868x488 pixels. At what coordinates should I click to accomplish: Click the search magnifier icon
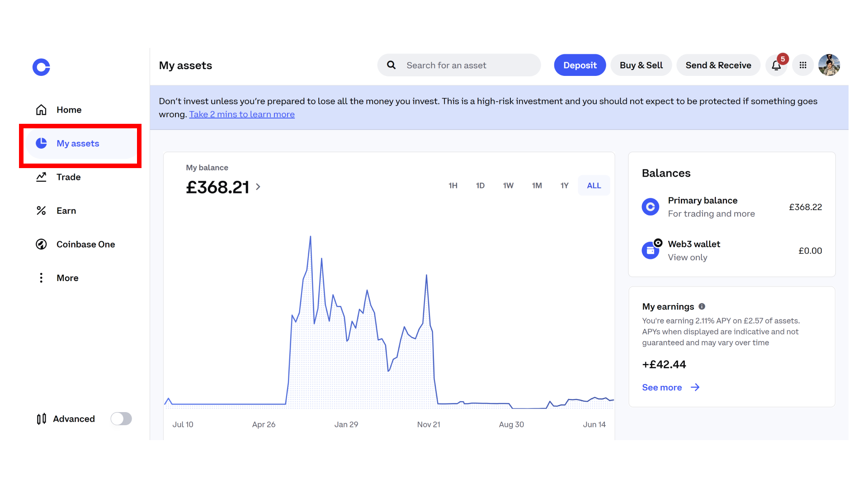pyautogui.click(x=392, y=65)
